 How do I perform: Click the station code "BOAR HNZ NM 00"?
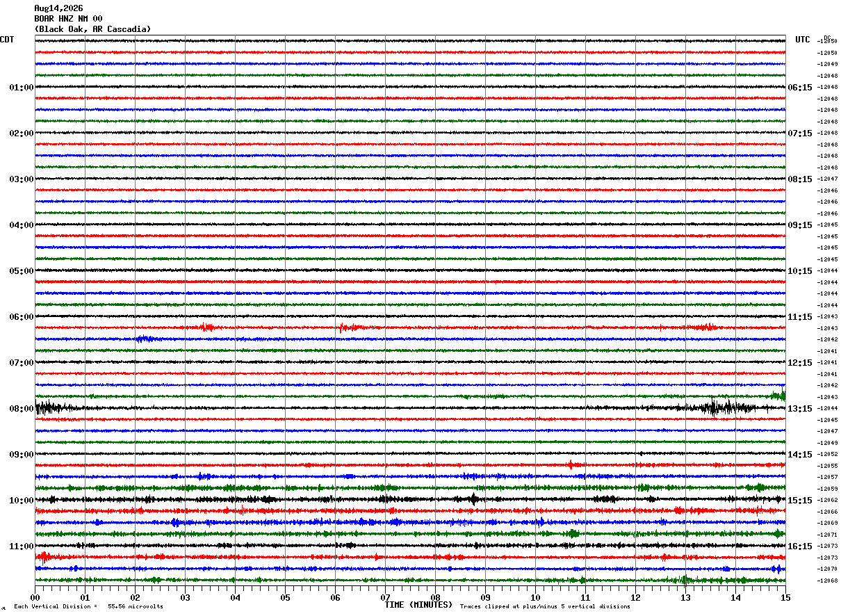pos(68,19)
